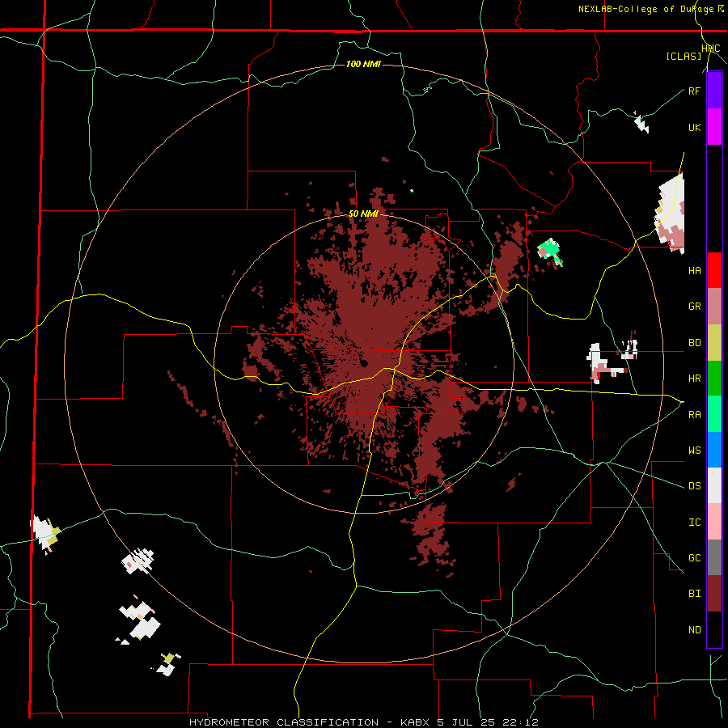Pick the dark green HR legend swatch
The width and height of the screenshot is (728, 728).
pyautogui.click(x=714, y=378)
